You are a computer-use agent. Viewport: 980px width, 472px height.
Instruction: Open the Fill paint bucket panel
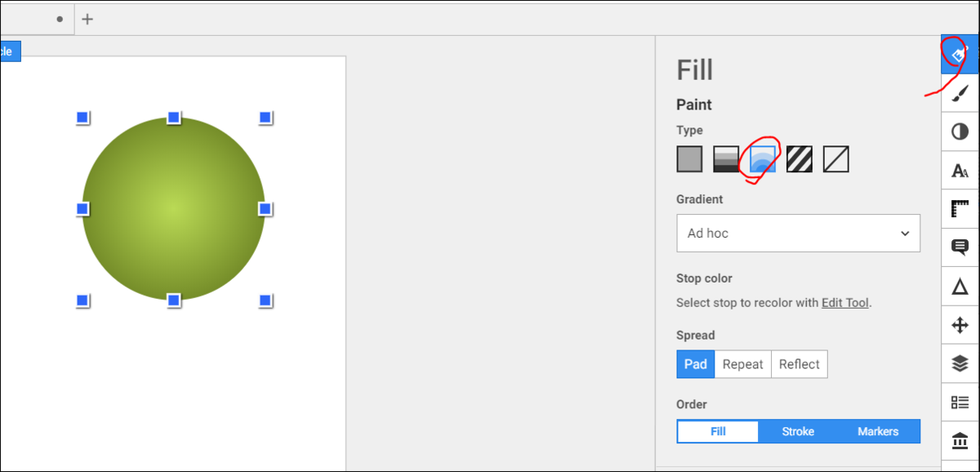click(960, 55)
